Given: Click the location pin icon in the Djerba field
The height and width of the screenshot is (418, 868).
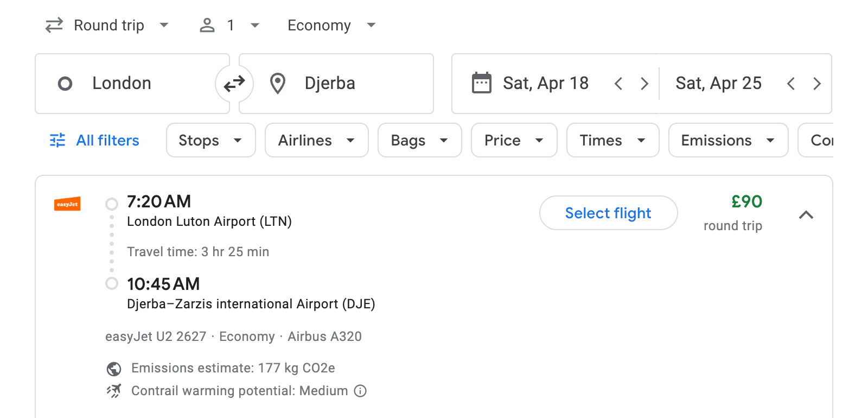Looking at the screenshot, I should (277, 83).
